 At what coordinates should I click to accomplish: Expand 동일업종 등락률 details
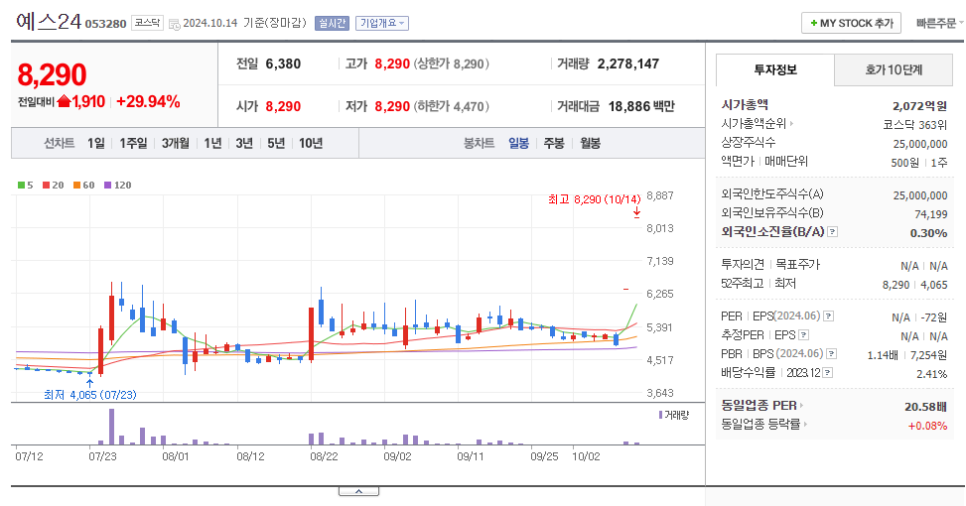(805, 424)
